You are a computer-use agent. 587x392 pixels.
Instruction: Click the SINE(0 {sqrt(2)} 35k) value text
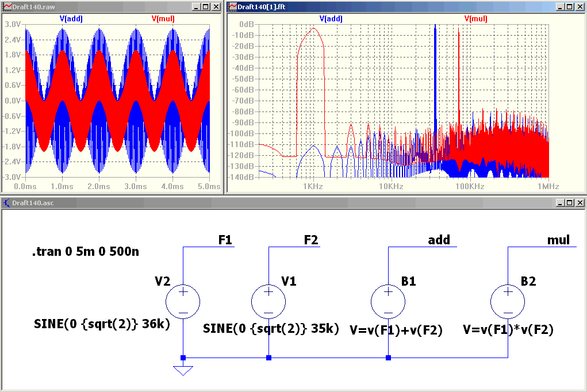[x=271, y=329]
